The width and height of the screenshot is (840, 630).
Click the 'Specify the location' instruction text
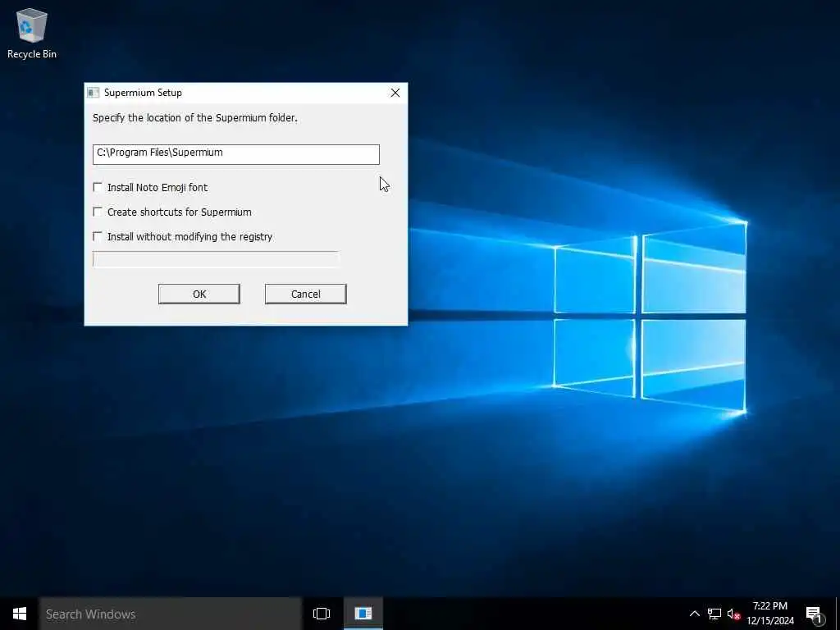pyautogui.click(x=195, y=118)
